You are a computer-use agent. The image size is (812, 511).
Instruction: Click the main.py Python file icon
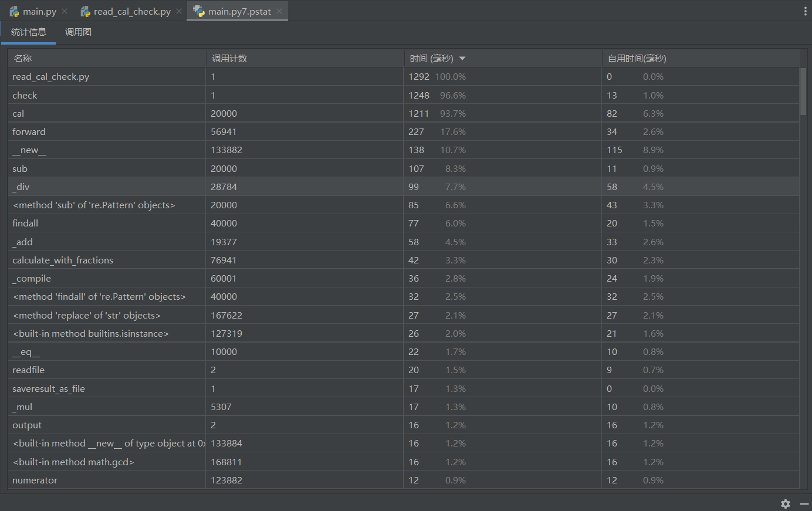click(x=14, y=12)
